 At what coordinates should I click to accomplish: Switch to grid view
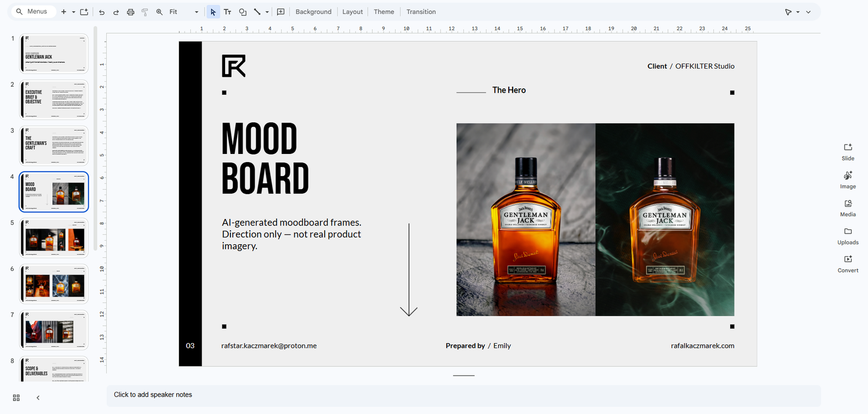click(x=16, y=398)
